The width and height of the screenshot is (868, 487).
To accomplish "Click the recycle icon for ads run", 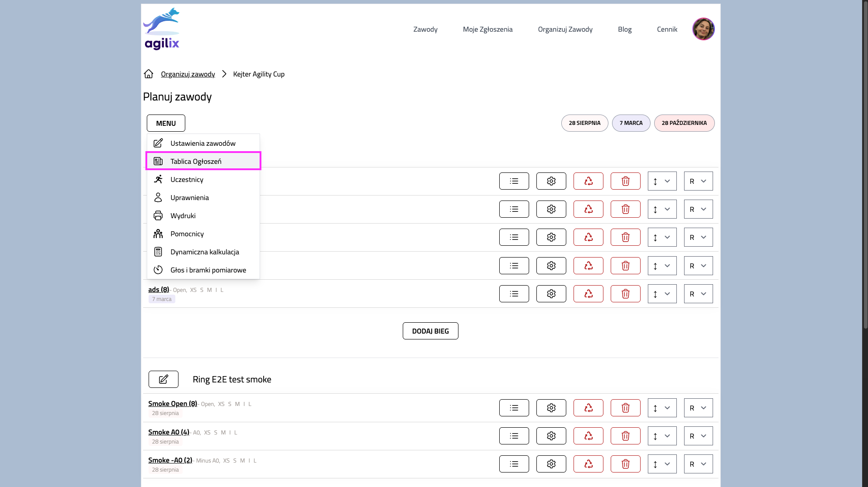I will (588, 294).
